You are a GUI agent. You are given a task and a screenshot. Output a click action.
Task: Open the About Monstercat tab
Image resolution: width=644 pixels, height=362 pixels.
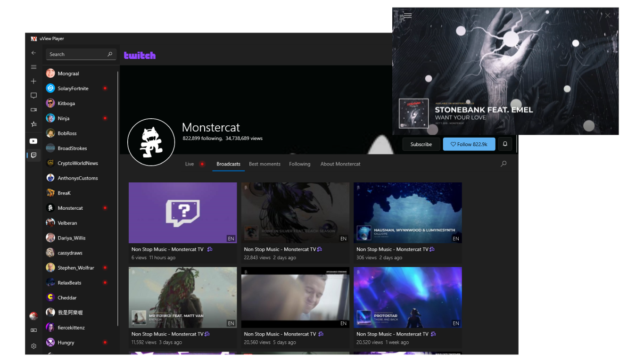(x=340, y=164)
